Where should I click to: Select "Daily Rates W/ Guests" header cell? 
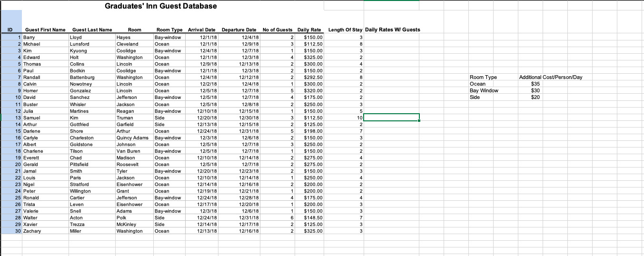393,30
